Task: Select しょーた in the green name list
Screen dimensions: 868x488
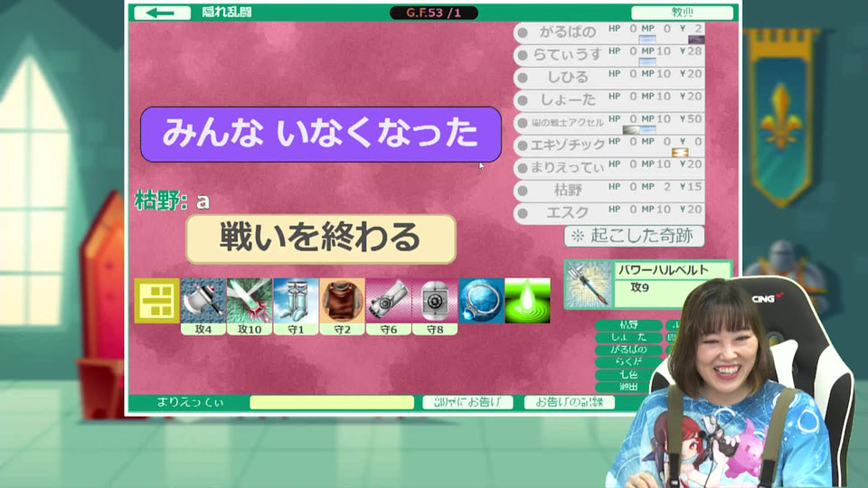Action: point(629,337)
